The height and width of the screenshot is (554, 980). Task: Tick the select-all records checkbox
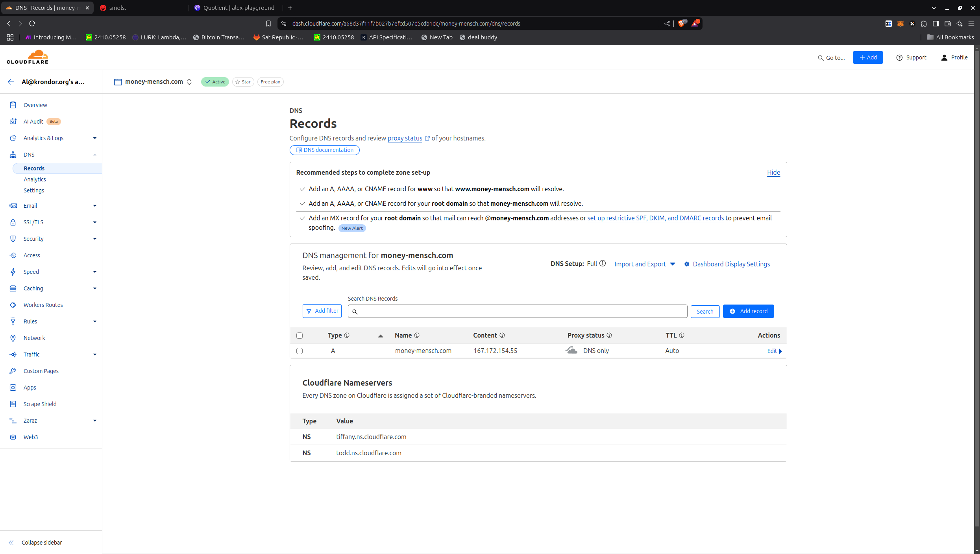click(300, 336)
